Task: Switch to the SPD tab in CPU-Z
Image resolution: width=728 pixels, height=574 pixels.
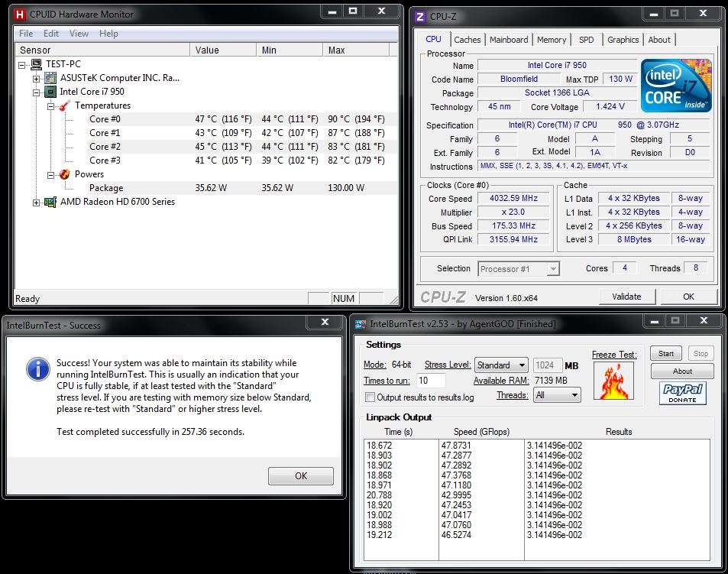Action: [x=587, y=40]
